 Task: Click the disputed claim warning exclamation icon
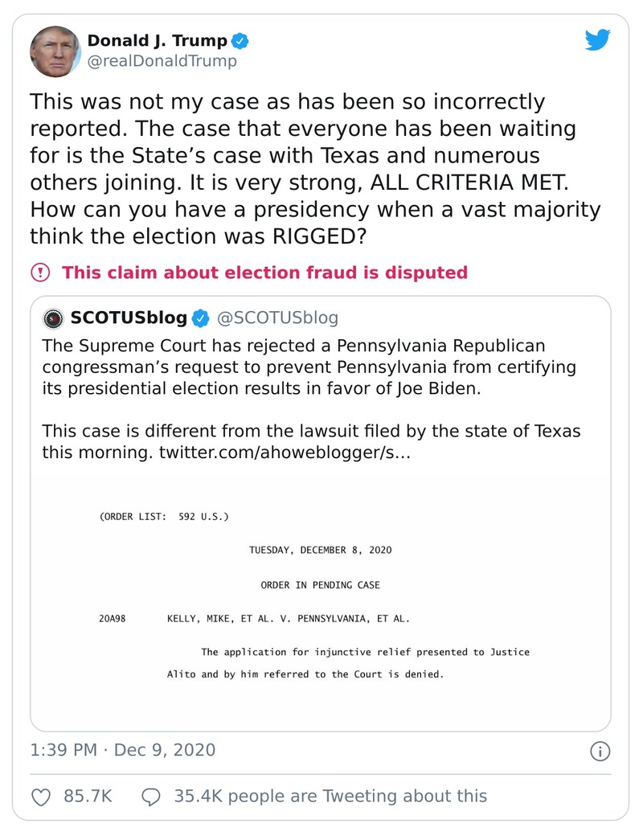(x=40, y=272)
